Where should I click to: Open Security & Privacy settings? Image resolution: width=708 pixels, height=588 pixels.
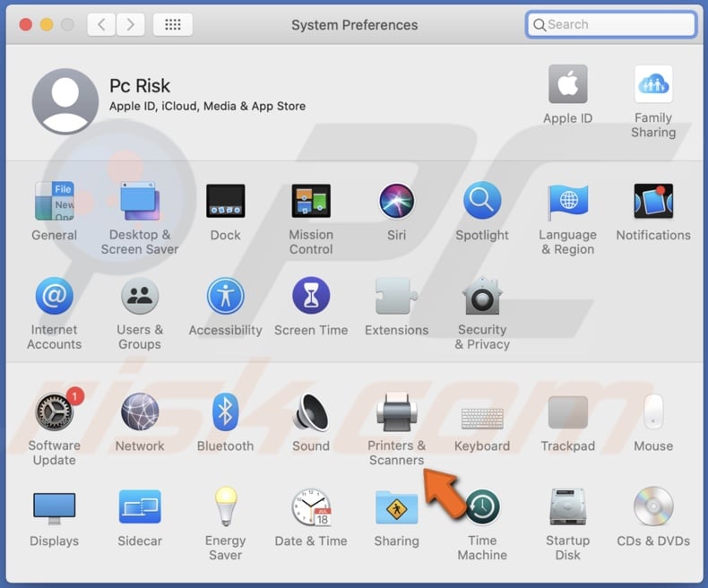482,298
